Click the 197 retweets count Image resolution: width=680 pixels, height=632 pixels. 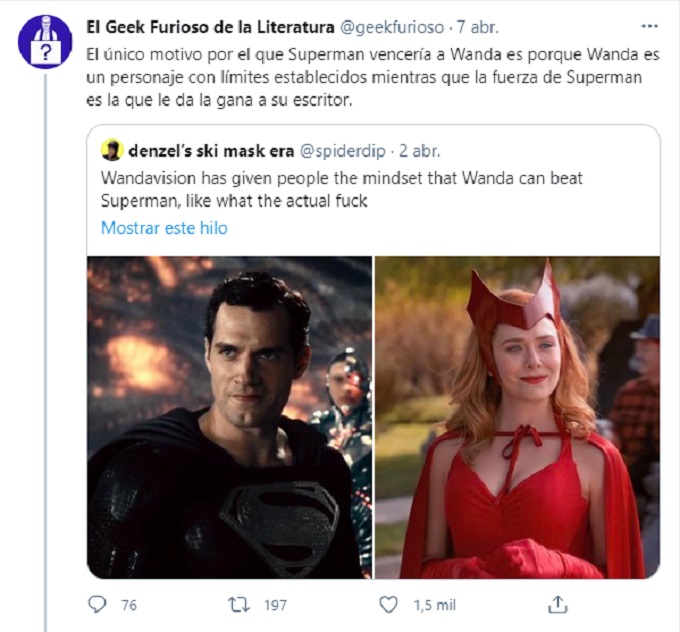tap(275, 604)
